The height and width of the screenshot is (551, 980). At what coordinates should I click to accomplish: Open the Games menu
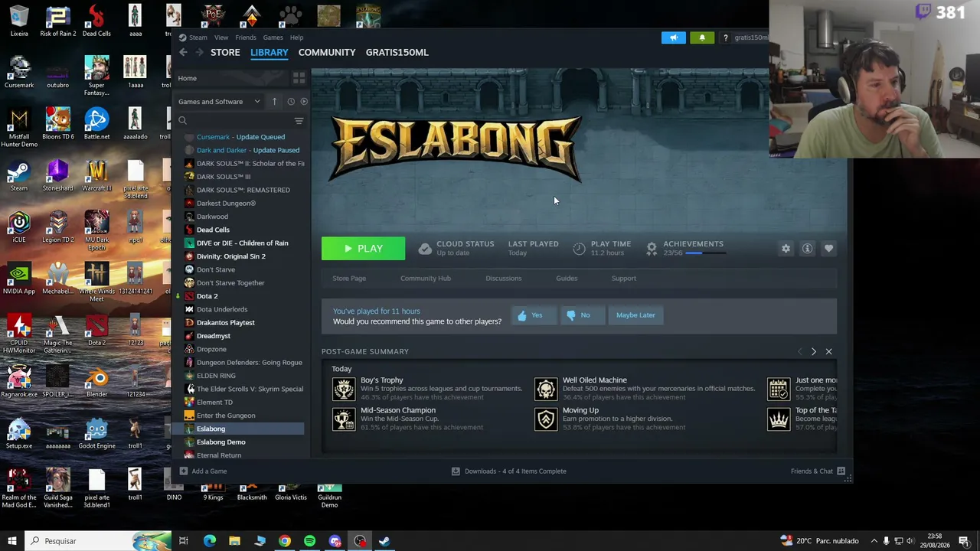[273, 37]
